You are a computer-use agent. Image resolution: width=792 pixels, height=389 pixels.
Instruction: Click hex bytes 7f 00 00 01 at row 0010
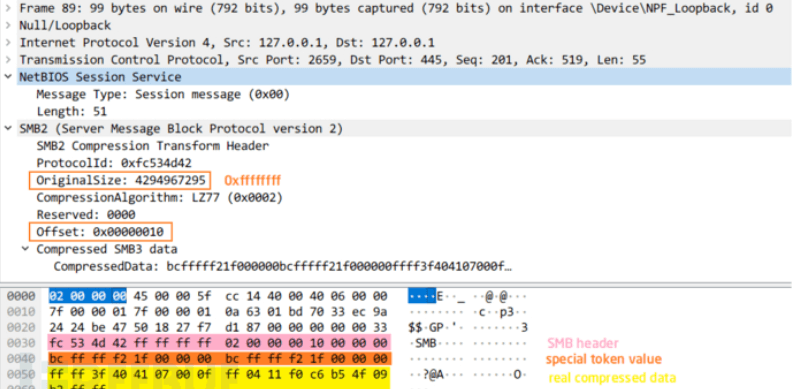87,311
